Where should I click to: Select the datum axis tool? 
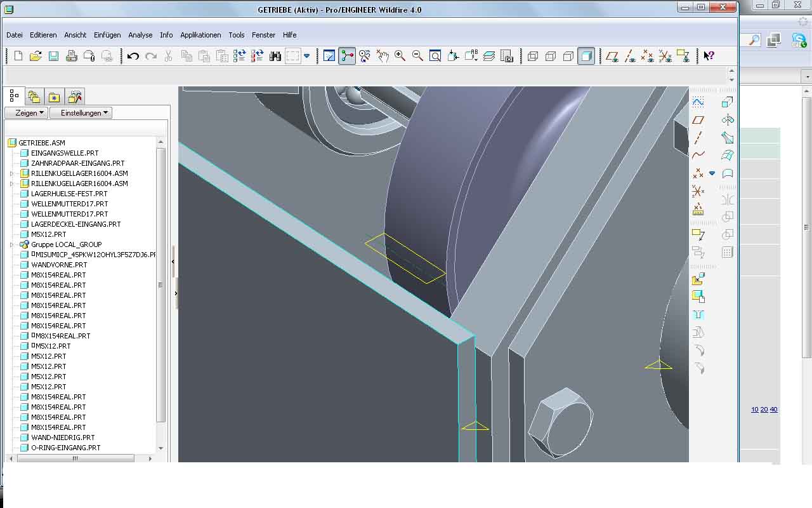click(x=698, y=137)
